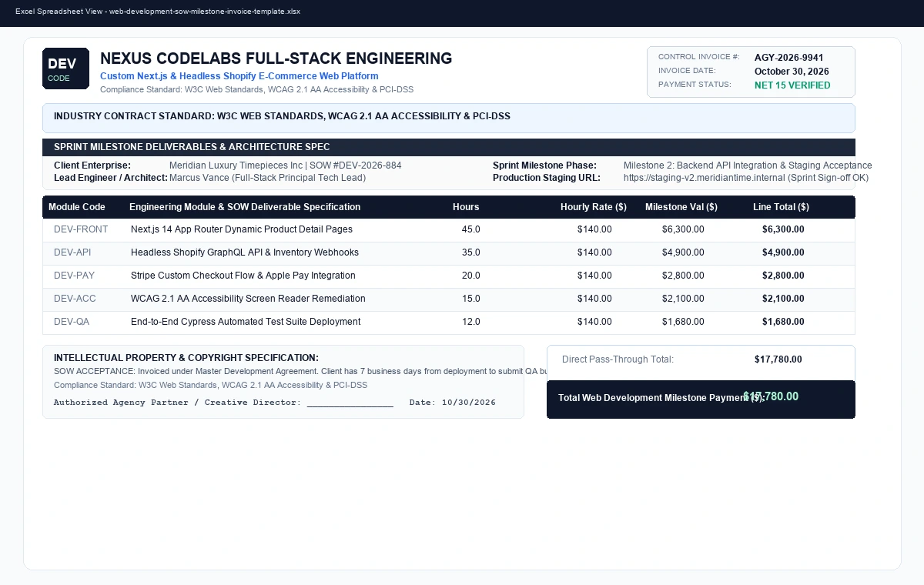The image size is (924, 585).
Task: Select bold line total $1,680.00
Action: point(783,322)
